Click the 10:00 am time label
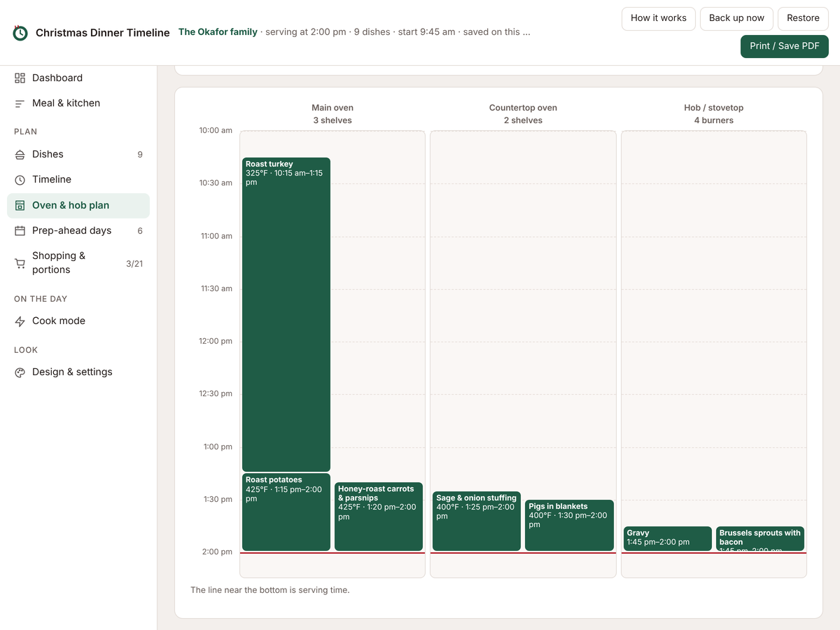This screenshot has height=630, width=840. pyautogui.click(x=216, y=131)
